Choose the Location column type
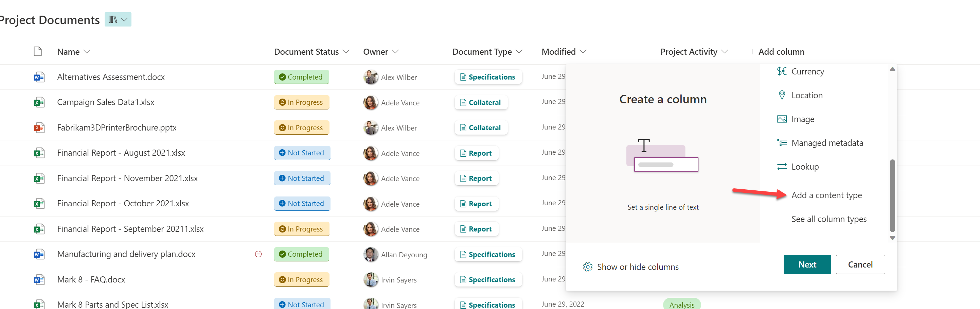980x309 pixels. [806, 96]
